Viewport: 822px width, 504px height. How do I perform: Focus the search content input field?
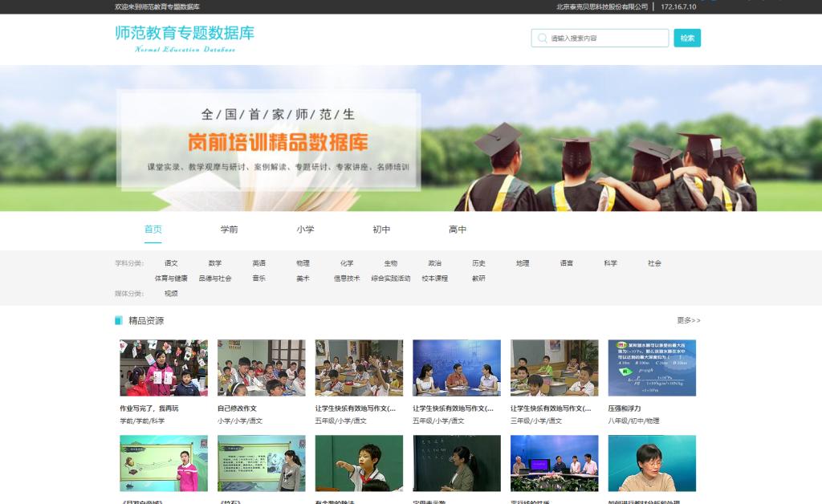(600, 39)
